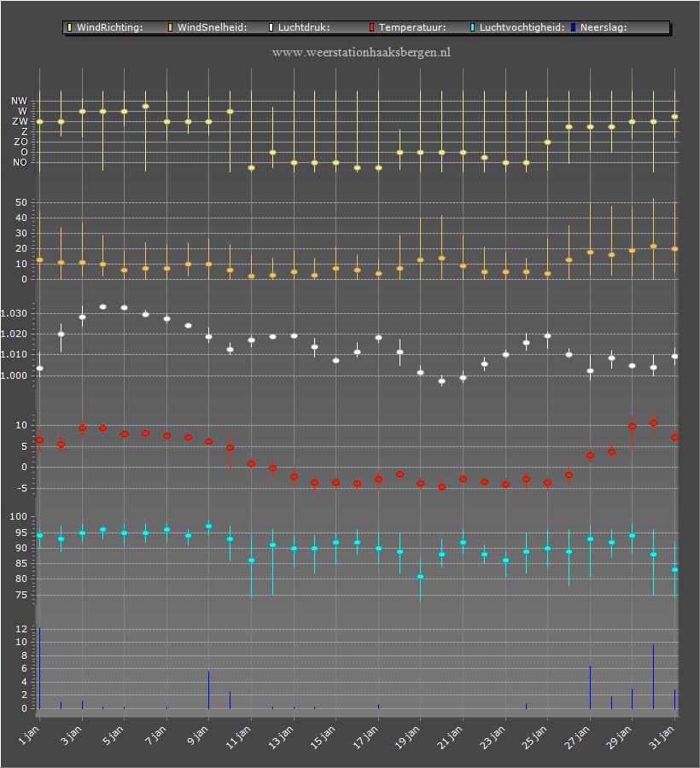Click the yellow wind direction marker on 11 jan
The height and width of the screenshot is (768, 700).
point(251,167)
